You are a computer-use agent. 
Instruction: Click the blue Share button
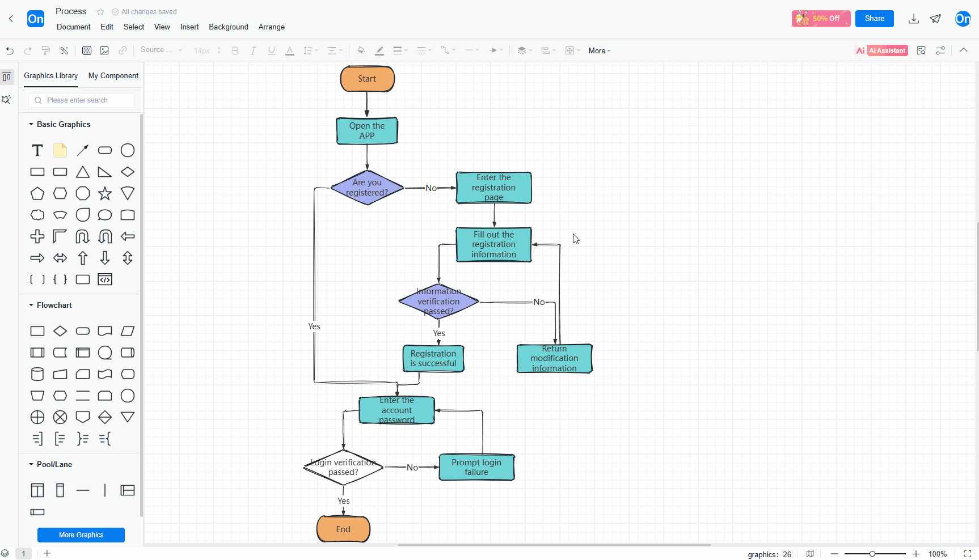click(875, 19)
